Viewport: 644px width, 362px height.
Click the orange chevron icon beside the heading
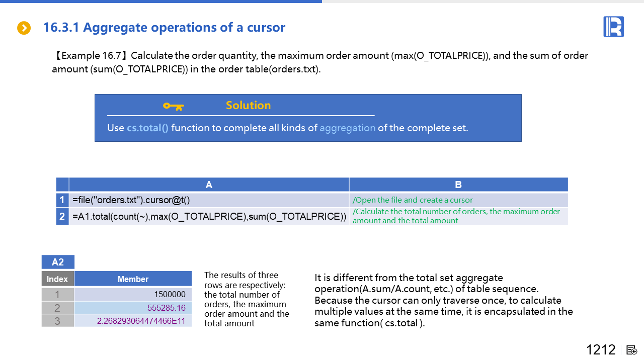pyautogui.click(x=24, y=28)
